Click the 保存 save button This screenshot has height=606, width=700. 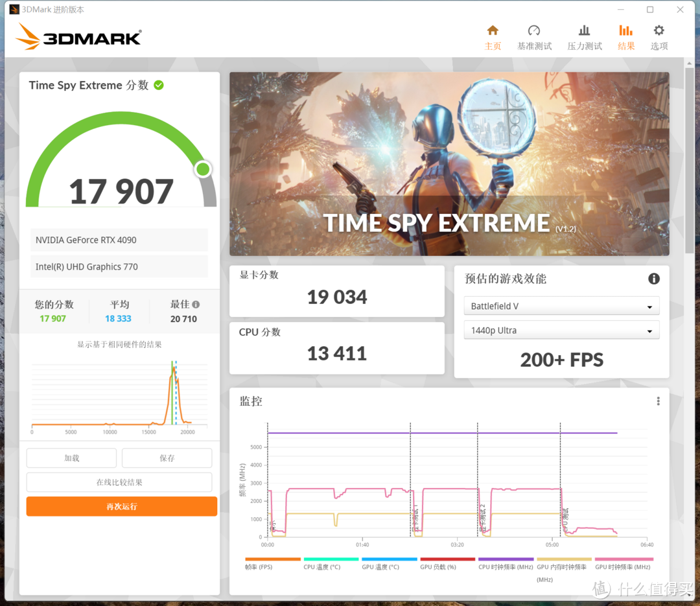167,458
